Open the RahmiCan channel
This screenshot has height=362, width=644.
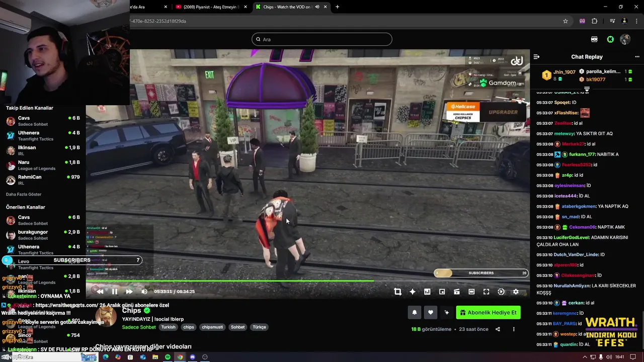(x=43, y=180)
